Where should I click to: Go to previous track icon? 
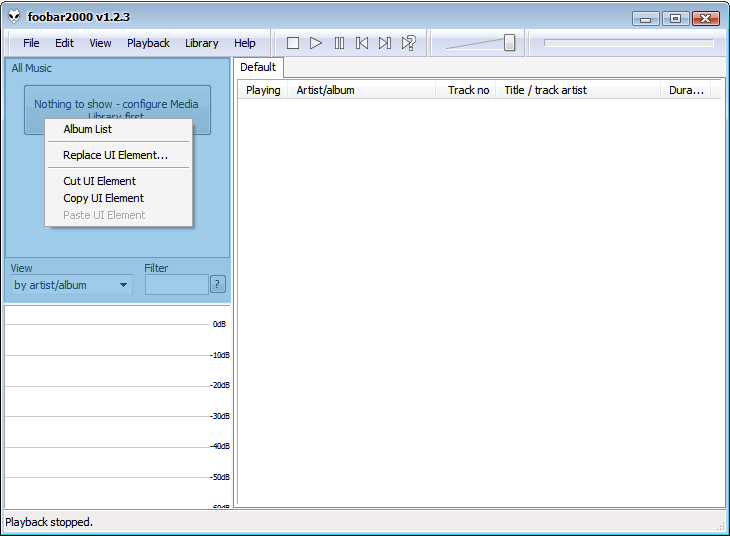pos(362,43)
